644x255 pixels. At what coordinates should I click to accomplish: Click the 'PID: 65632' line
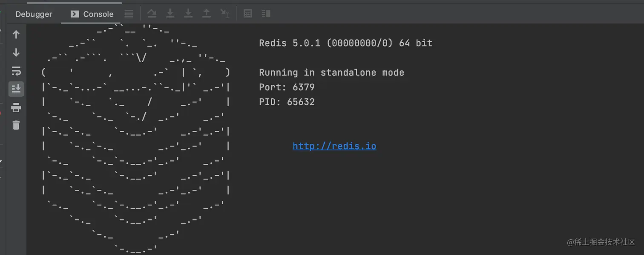coord(287,102)
